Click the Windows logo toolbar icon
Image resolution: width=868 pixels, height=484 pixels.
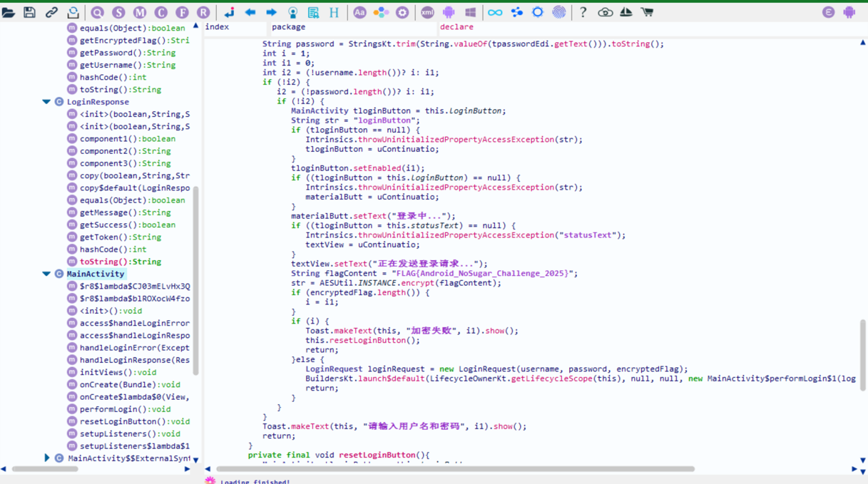(470, 12)
